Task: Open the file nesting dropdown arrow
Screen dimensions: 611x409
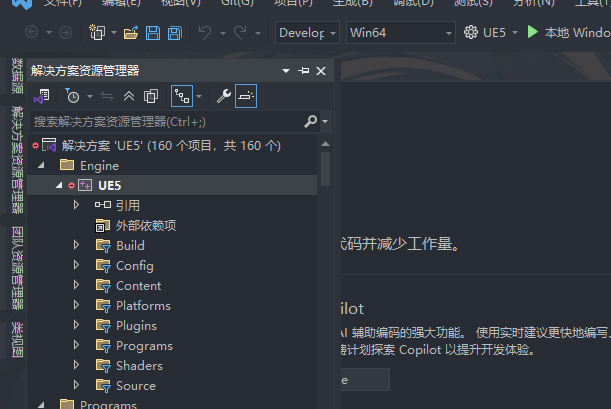Action: pos(199,96)
